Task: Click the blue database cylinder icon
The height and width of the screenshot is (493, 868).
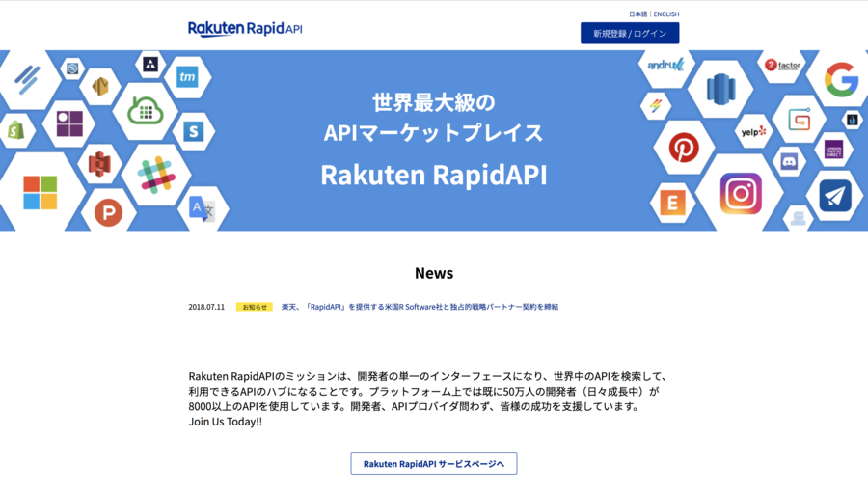Action: pyautogui.click(x=720, y=89)
